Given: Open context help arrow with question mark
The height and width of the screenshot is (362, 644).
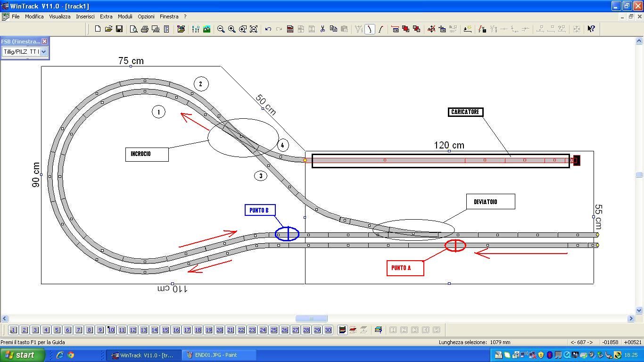Looking at the screenshot, I should pos(591,29).
